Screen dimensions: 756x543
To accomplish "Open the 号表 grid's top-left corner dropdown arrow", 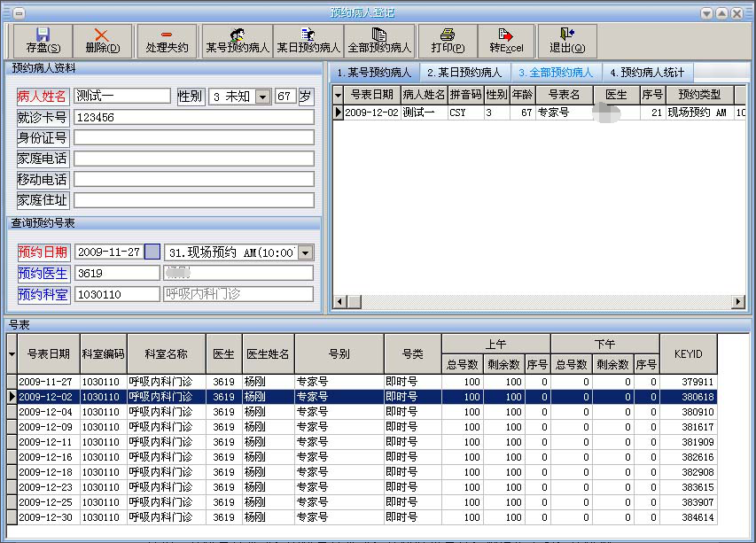I will [12, 354].
